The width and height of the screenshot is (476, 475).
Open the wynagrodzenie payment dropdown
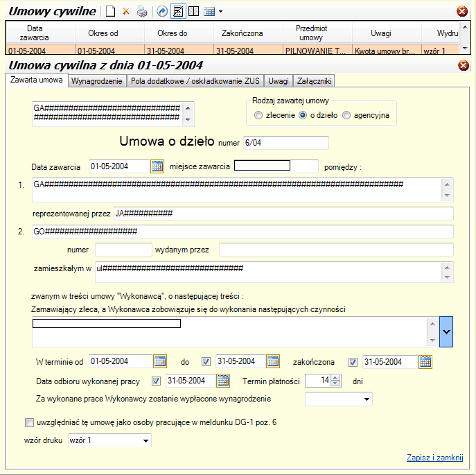pos(367,399)
